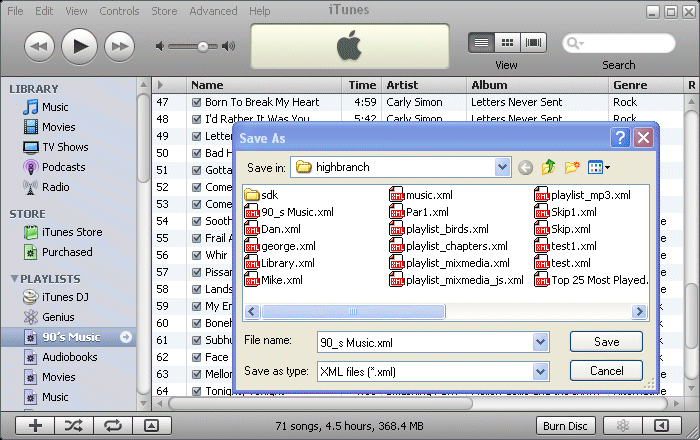Add a new playlist with plus button
This screenshot has height=440, width=700.
(x=35, y=426)
